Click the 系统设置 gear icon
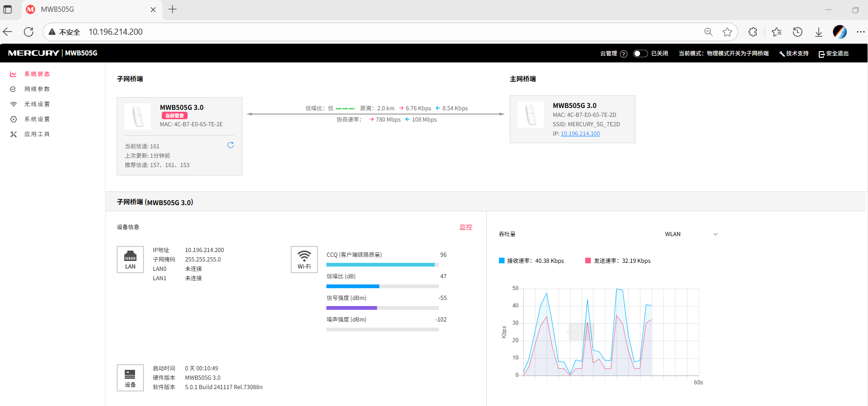The width and height of the screenshot is (868, 406). click(x=13, y=119)
